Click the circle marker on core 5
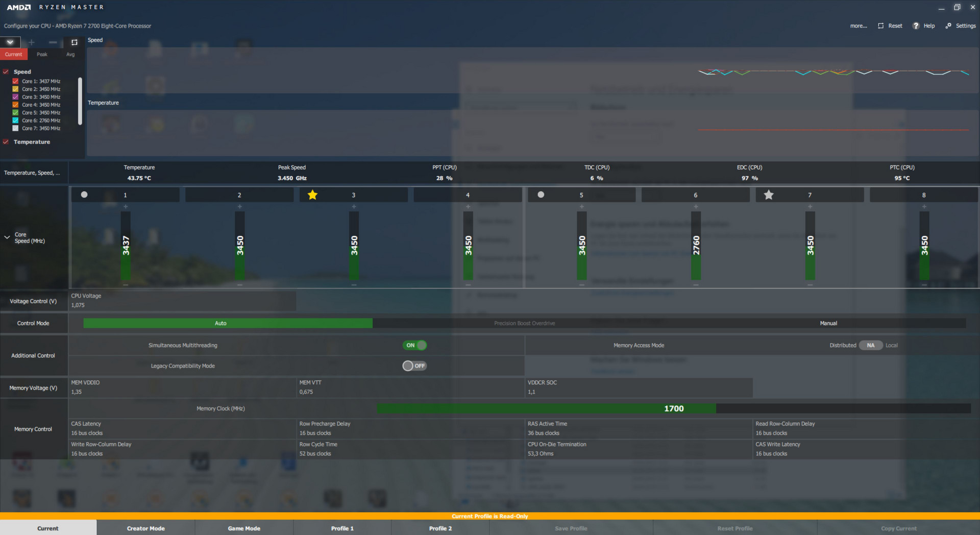This screenshot has width=980, height=535. 541,194
